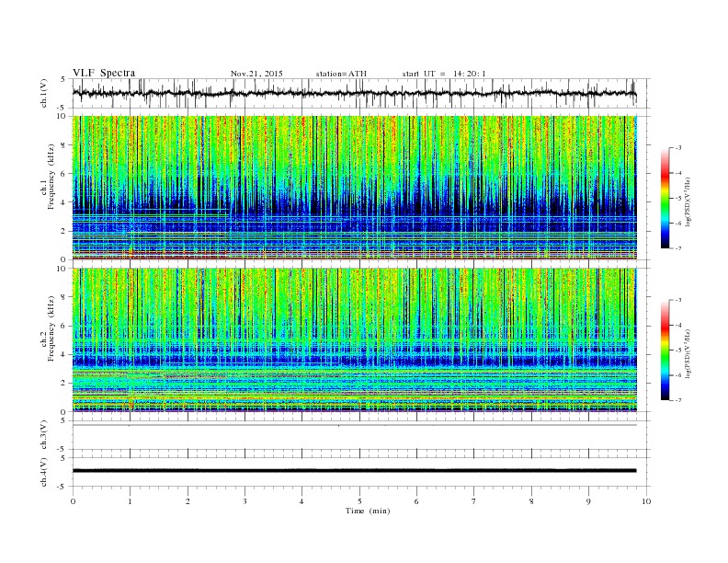The height and width of the screenshot is (563, 728).
Task: Click time axis tick label "1"
Action: 130,501
